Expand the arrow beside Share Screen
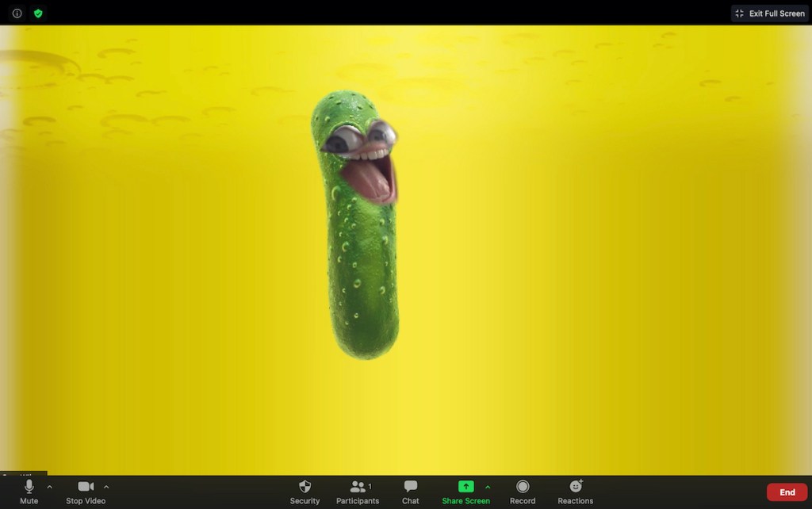812x509 pixels. (488, 487)
